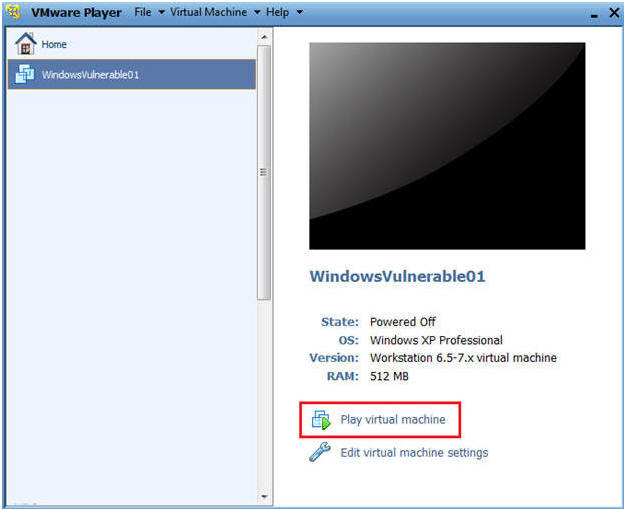This screenshot has height=510, width=625.
Task: Select the Home entry in the library
Action: point(132,44)
